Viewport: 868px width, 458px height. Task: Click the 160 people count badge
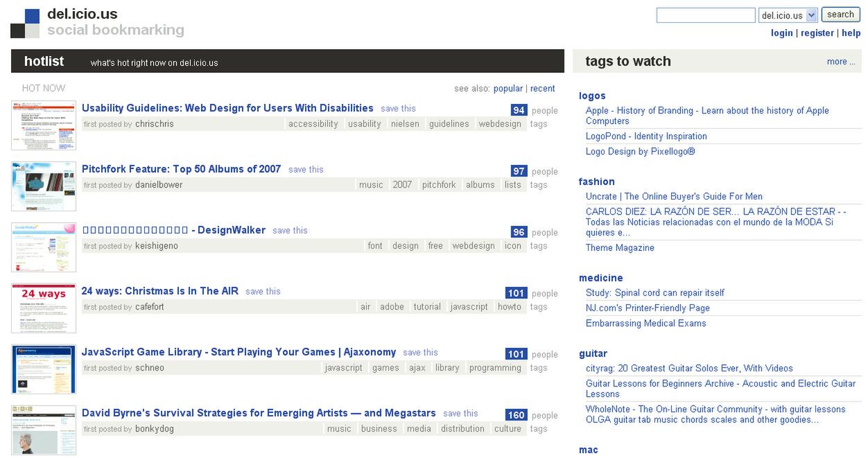tap(517, 415)
